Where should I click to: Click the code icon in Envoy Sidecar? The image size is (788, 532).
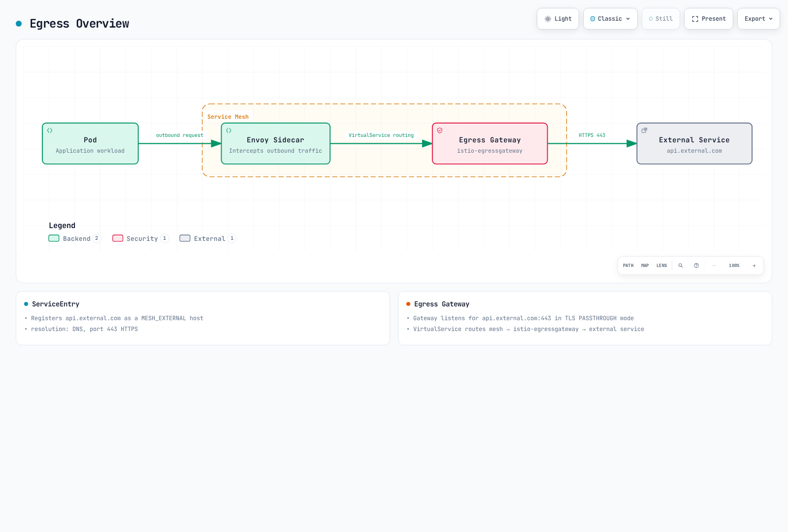[x=229, y=131]
